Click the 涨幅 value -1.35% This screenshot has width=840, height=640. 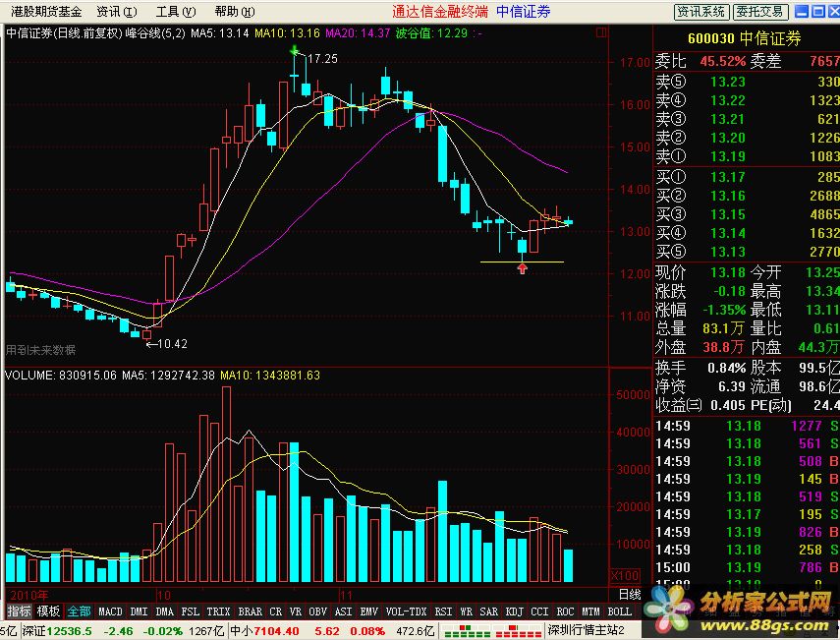click(724, 310)
